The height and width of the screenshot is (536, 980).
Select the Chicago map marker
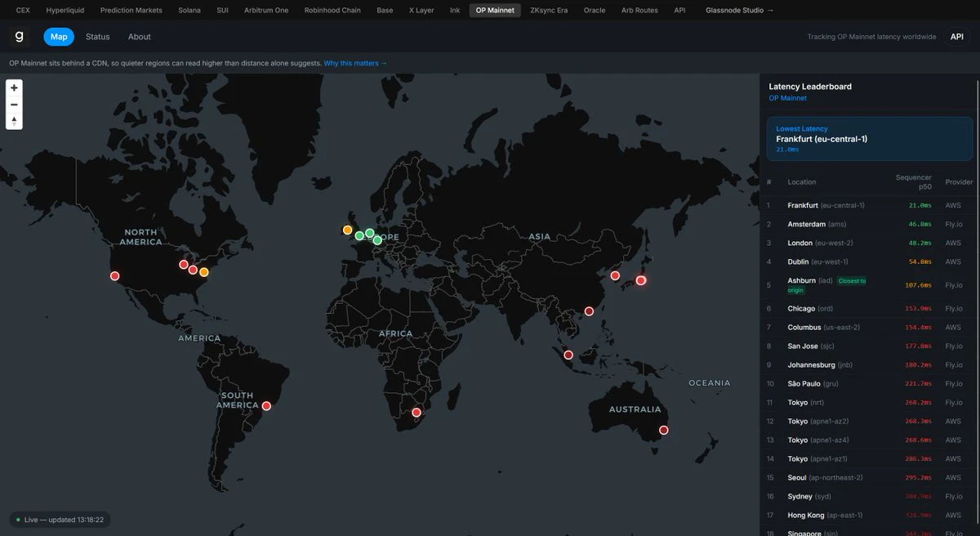pos(183,264)
